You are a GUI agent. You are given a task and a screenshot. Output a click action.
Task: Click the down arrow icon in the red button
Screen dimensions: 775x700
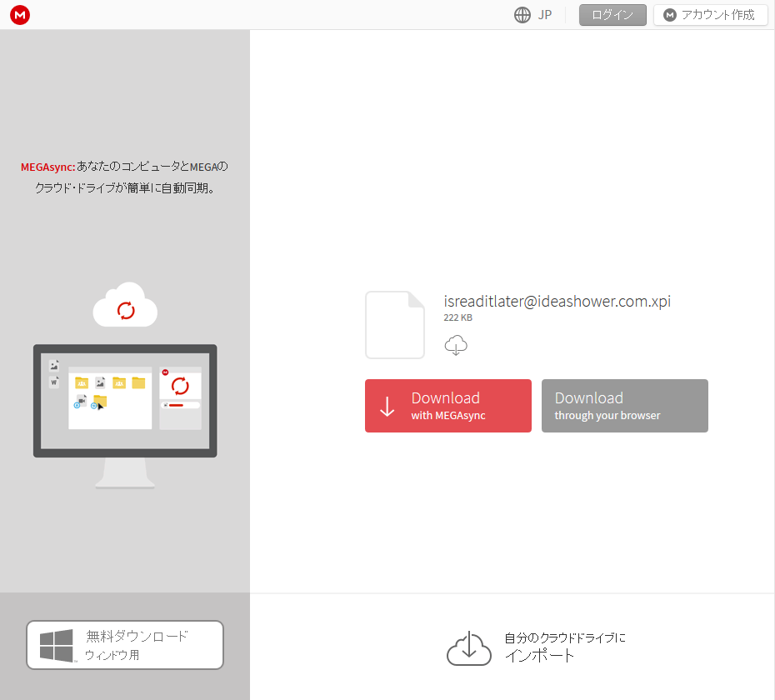(x=387, y=407)
